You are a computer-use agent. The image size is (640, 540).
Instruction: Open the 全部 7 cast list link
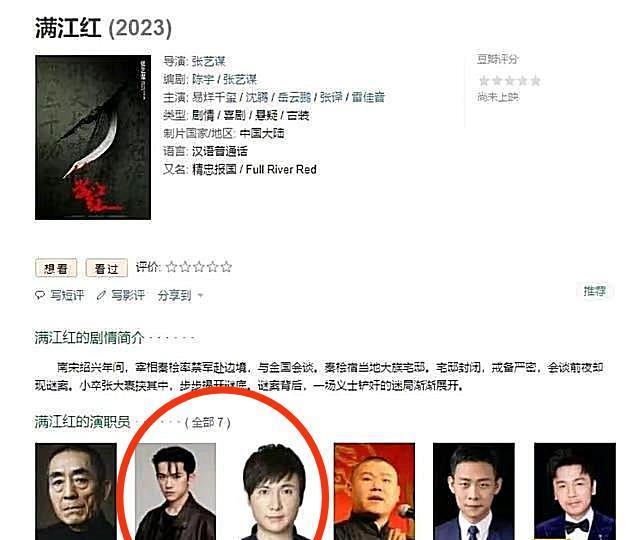coord(208,422)
